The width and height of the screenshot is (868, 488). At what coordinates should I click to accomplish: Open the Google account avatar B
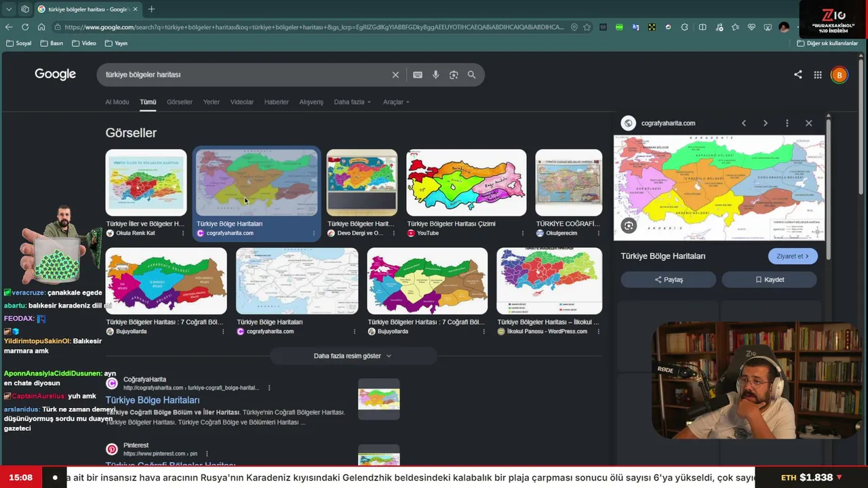(839, 75)
